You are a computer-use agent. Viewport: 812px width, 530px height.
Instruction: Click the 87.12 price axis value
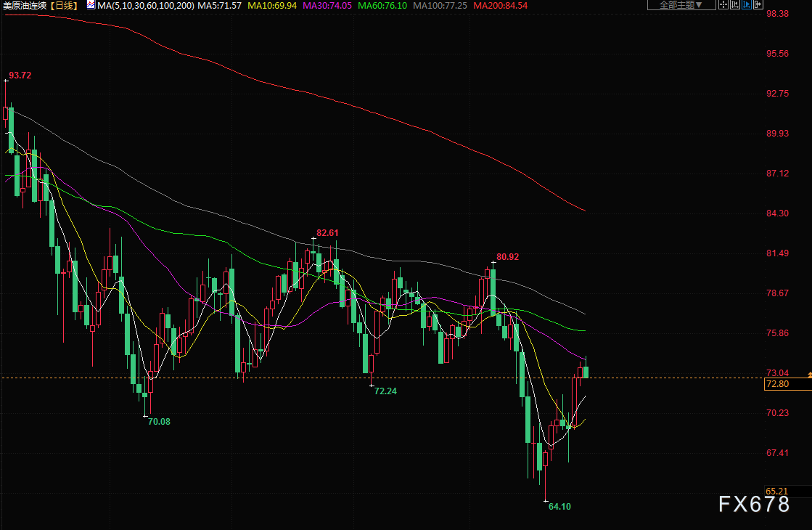click(777, 173)
